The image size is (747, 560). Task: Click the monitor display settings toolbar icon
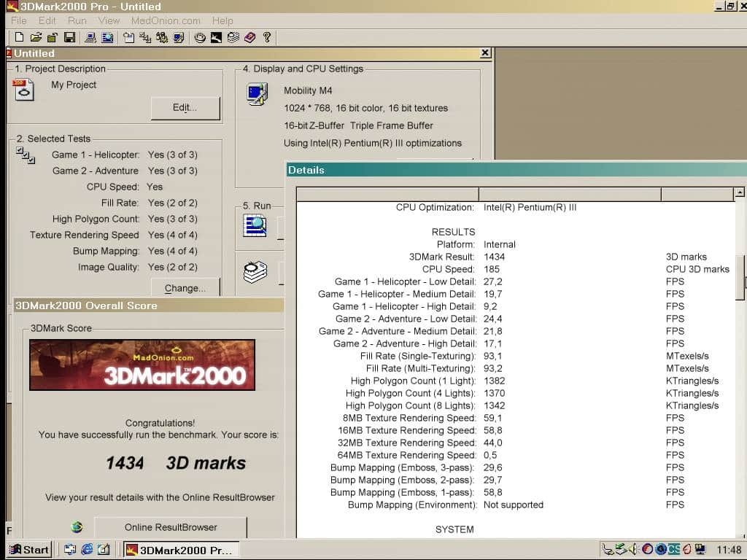click(x=179, y=37)
